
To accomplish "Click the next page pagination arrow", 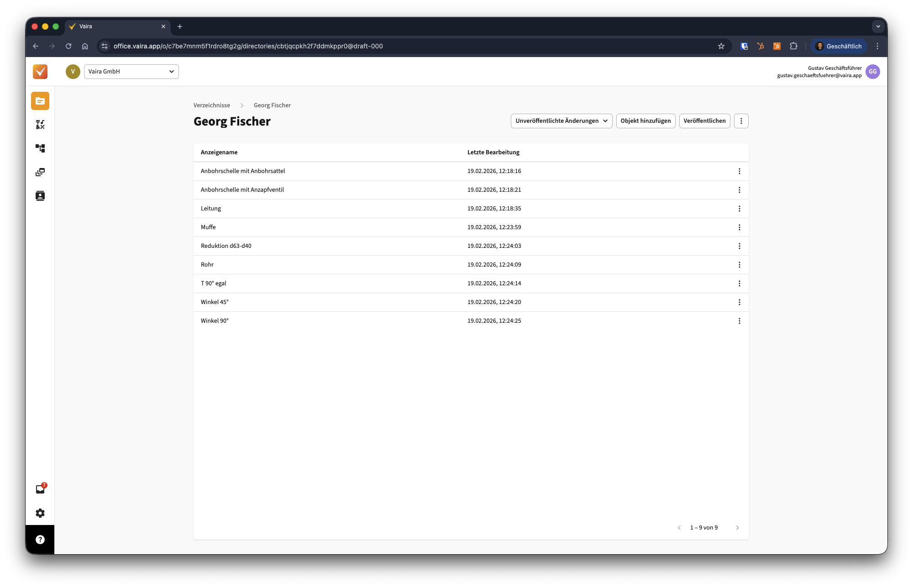I will 737,528.
